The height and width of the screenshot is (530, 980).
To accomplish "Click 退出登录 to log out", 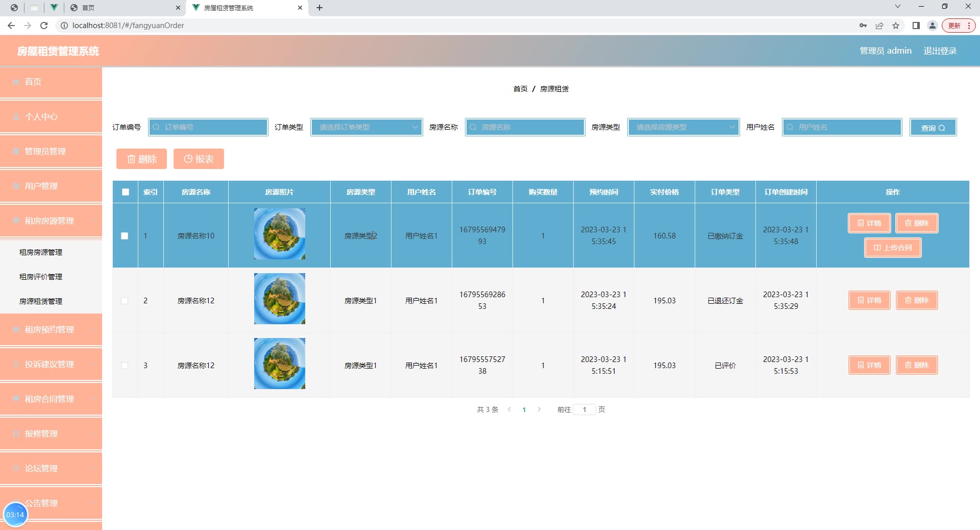I will point(940,51).
